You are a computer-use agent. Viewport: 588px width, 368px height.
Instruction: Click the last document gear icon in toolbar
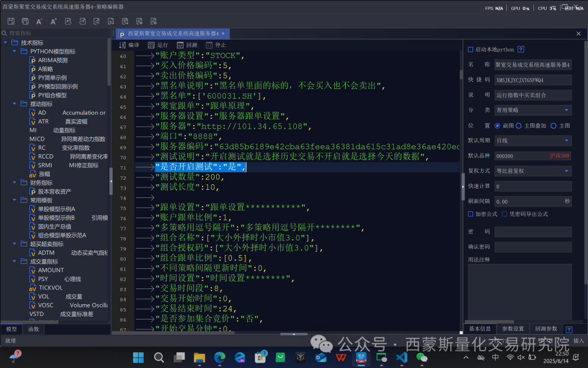click(154, 21)
